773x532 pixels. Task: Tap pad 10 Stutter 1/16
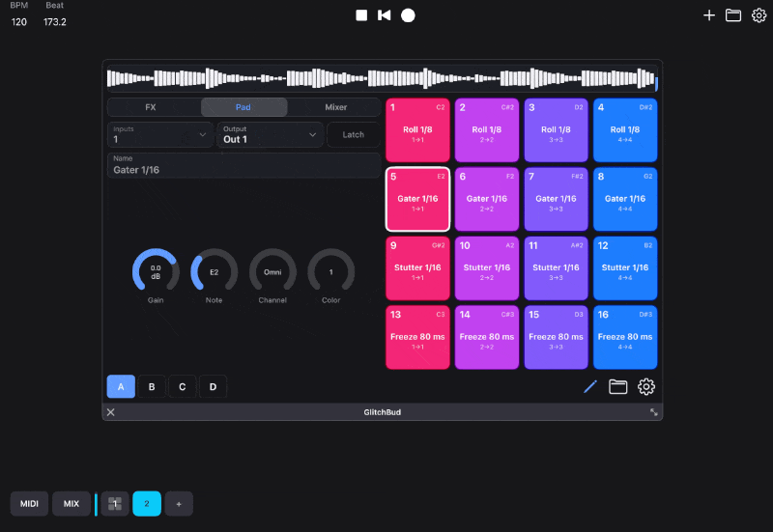487,268
